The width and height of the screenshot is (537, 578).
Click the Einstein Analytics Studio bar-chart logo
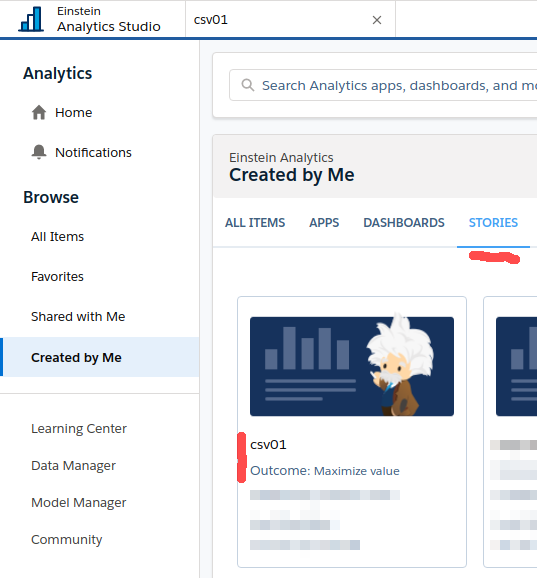click(31, 19)
